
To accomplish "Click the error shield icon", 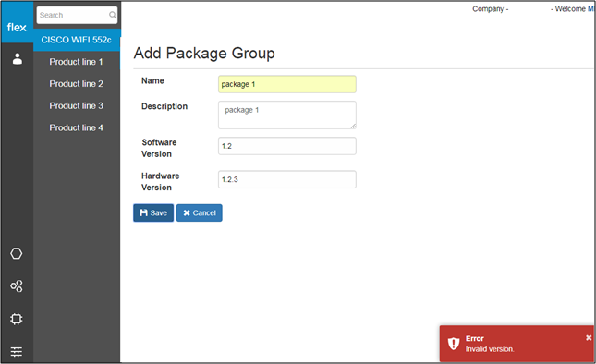I will pos(453,344).
